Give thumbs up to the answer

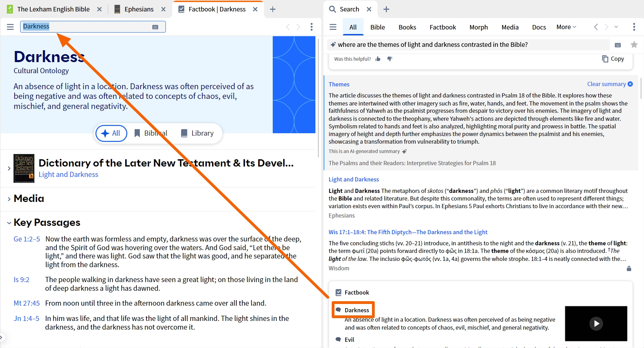pos(378,59)
